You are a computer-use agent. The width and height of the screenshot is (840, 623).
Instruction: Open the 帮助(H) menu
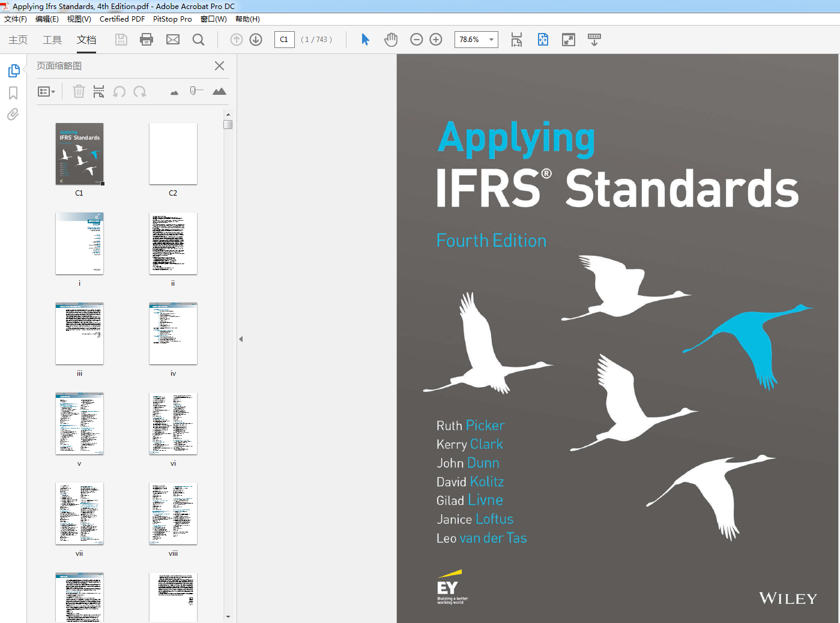(247, 19)
